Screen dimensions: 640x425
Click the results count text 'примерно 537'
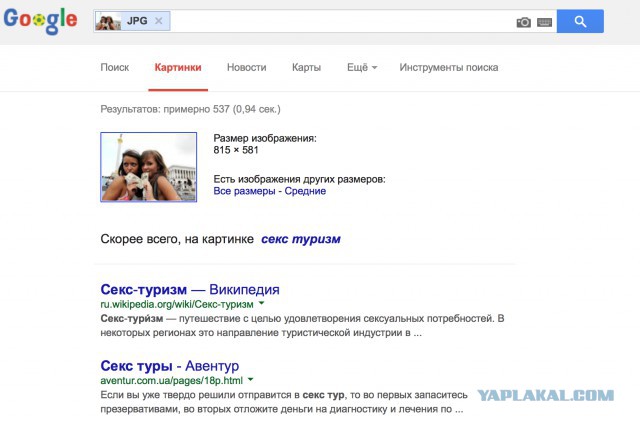click(196, 109)
